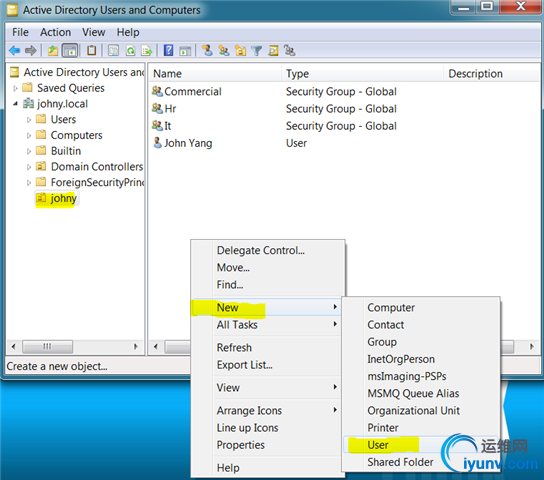Open the Help menu in menu bar
This screenshot has width=544, height=480.
tap(128, 32)
